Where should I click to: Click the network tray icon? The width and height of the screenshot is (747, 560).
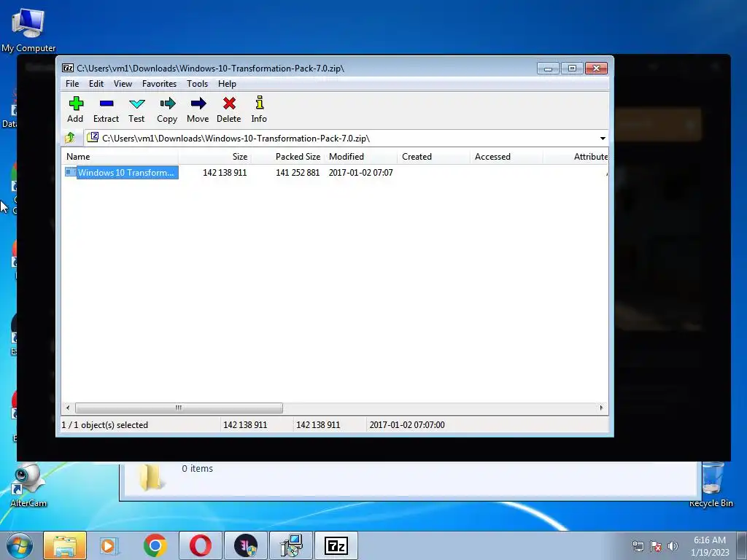[638, 546]
